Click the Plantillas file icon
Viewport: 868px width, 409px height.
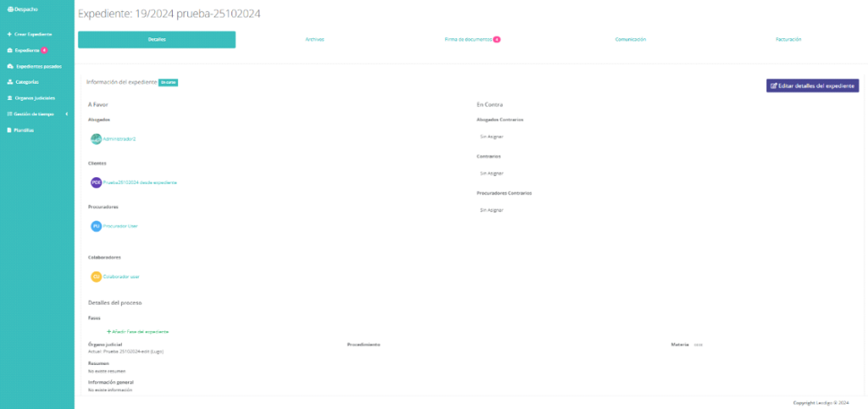(9, 130)
